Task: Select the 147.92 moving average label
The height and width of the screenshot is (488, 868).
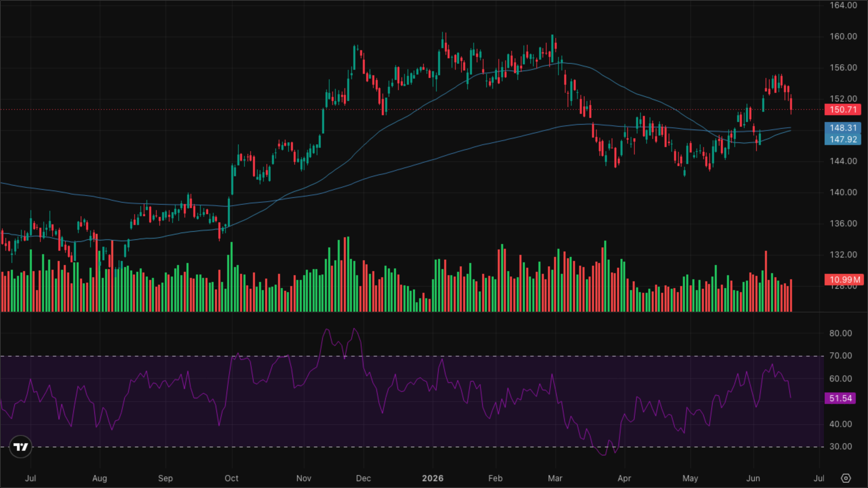Action: click(x=843, y=139)
